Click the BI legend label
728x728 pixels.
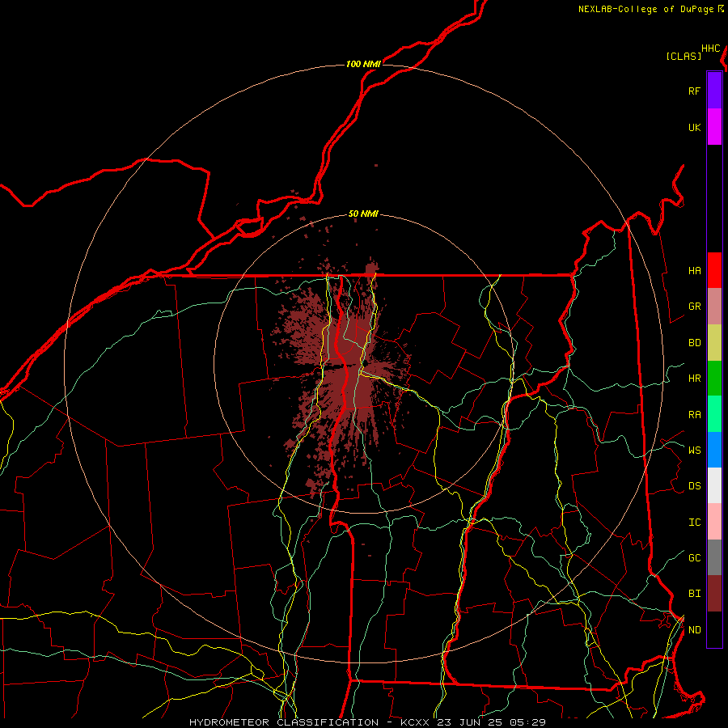(x=694, y=594)
